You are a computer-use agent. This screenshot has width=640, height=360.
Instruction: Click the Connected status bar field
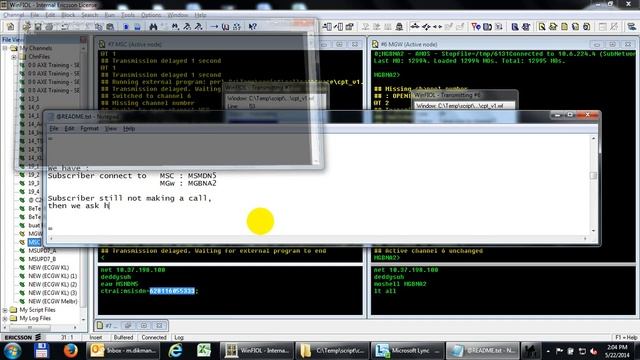point(153,338)
